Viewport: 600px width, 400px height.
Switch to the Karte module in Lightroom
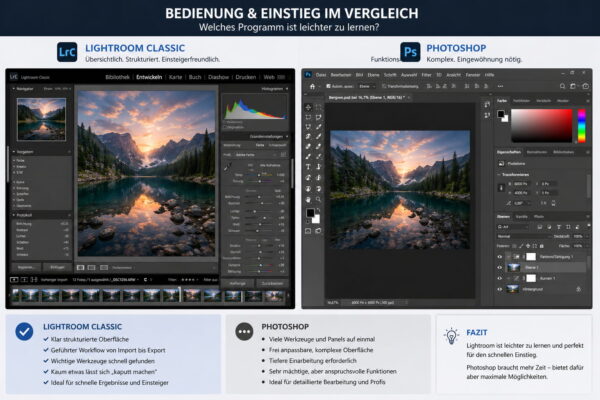pos(175,77)
